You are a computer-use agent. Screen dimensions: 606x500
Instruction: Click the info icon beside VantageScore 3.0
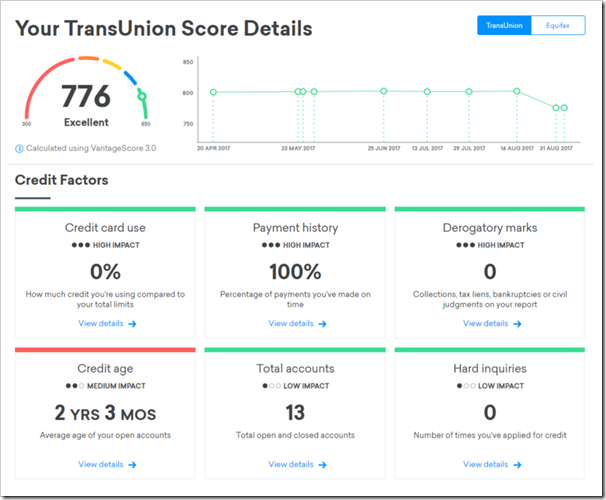[x=19, y=148]
